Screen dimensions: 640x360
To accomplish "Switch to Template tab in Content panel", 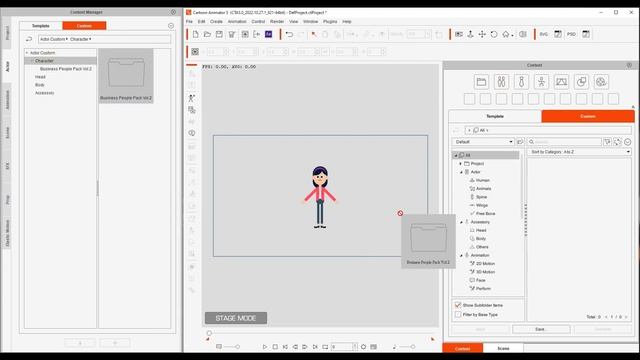I will pyautogui.click(x=495, y=116).
